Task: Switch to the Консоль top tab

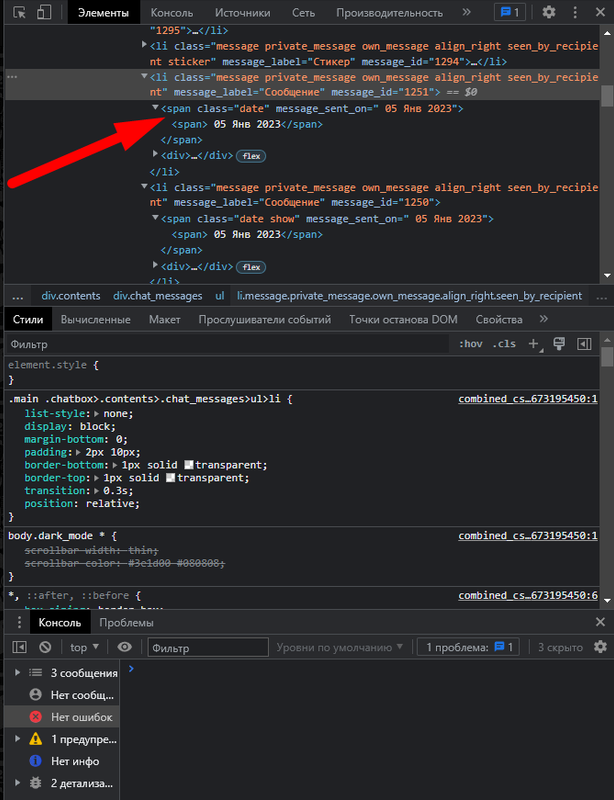Action: pos(172,13)
